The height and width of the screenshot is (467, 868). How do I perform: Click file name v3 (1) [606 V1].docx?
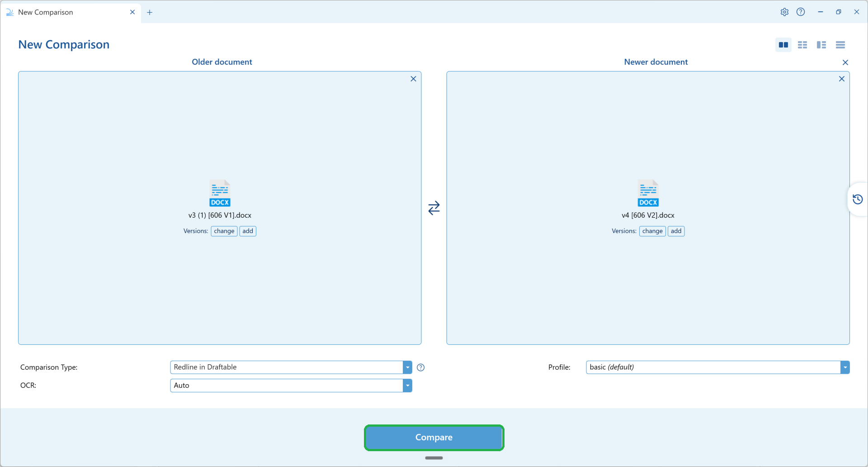220,215
